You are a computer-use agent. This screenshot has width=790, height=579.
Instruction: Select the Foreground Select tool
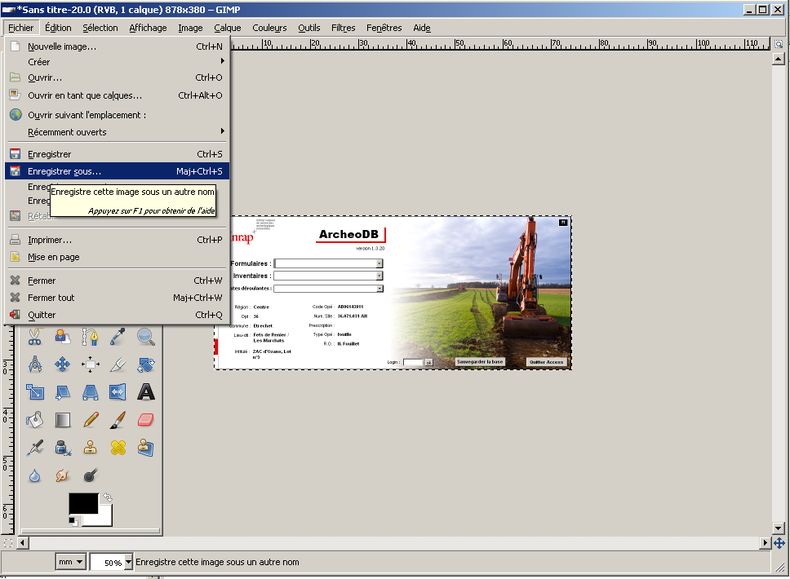point(62,337)
